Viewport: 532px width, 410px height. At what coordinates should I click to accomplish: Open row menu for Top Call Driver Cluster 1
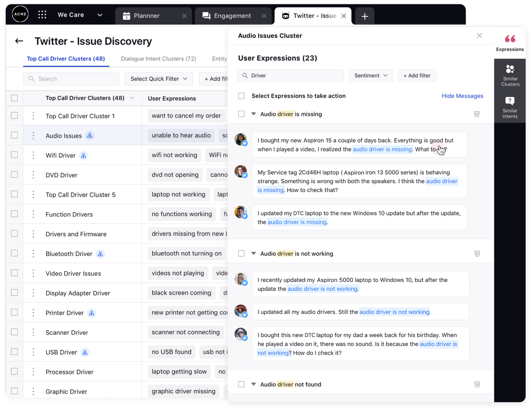coord(33,116)
